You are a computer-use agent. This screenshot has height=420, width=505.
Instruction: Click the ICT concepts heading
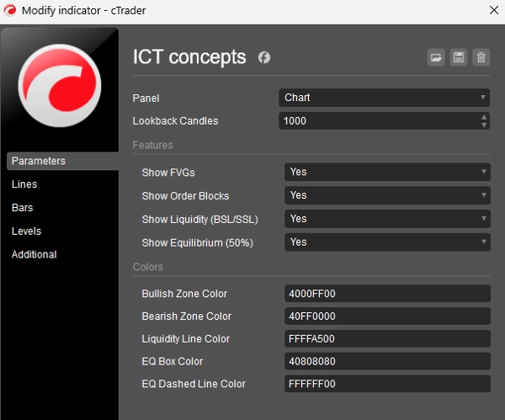[189, 57]
